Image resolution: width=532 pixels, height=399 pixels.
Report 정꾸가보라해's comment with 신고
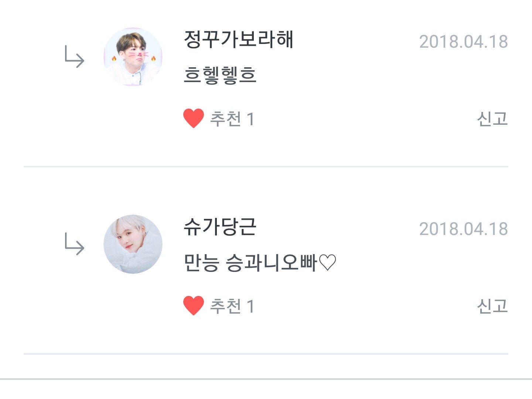tap(492, 119)
